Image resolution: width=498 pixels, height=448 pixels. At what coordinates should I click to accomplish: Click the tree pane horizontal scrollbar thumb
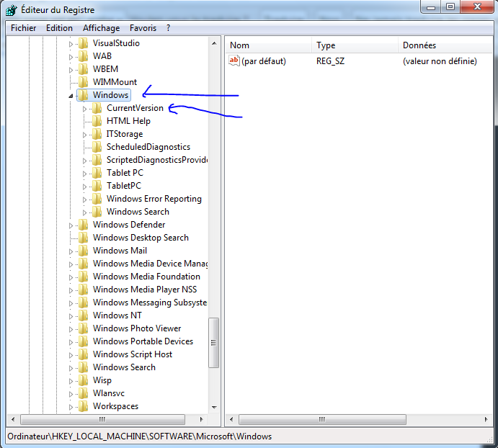point(102,419)
